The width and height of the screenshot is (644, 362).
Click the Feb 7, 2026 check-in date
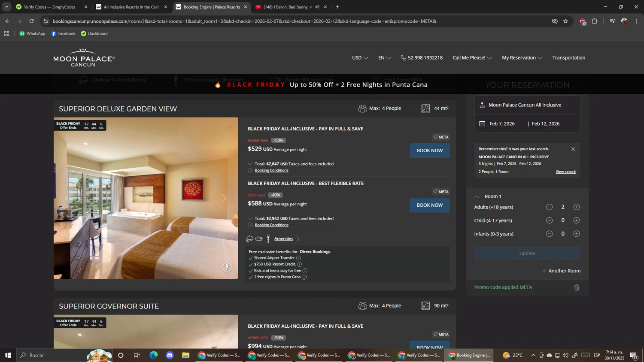click(x=502, y=124)
